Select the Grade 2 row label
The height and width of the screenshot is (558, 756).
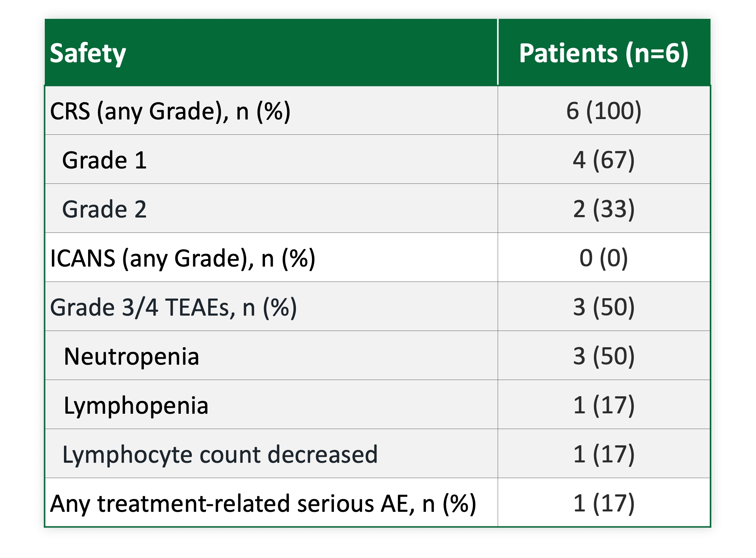[x=104, y=209]
